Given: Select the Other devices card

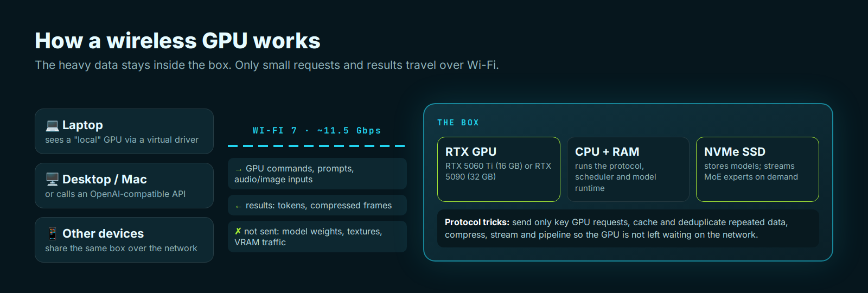Looking at the screenshot, I should pos(124,240).
